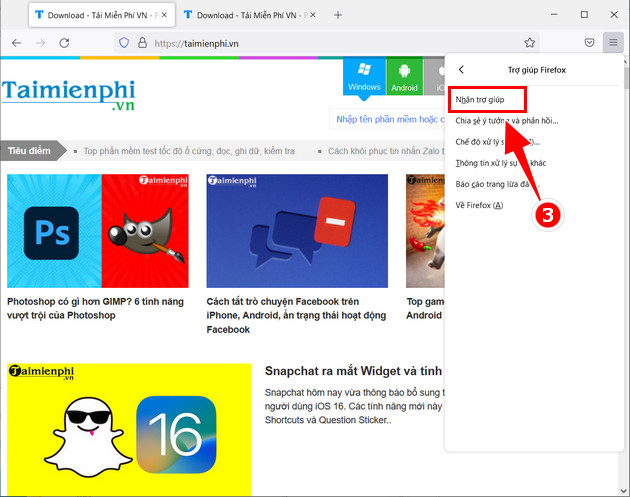Screen dimensions: 630x497
Task: Open Top phần mềm test tốc độ ổ cứng link
Action: click(x=189, y=151)
